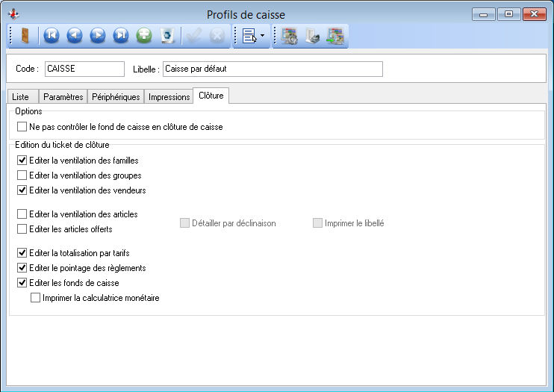
Task: Go to the next record
Action: click(97, 35)
